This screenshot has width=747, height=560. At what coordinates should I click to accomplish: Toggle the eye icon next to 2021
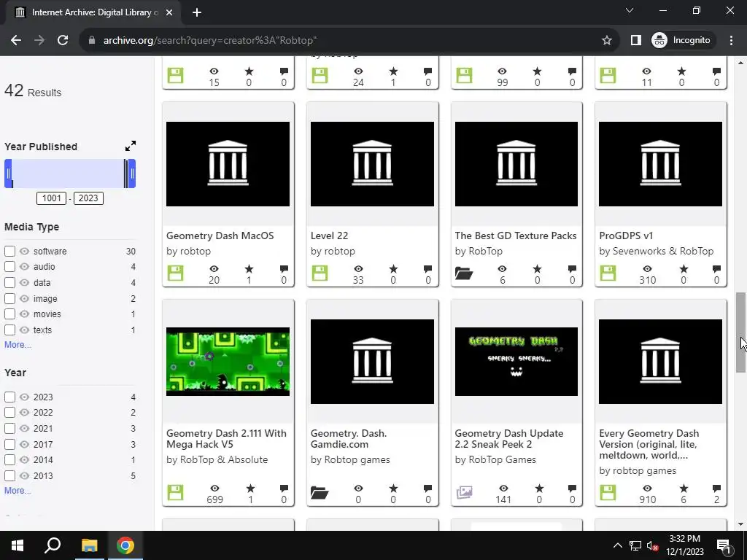point(24,428)
